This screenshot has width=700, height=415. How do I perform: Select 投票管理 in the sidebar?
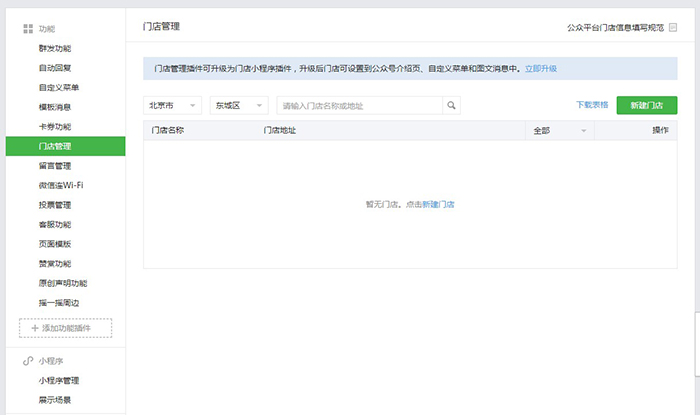[x=55, y=205]
